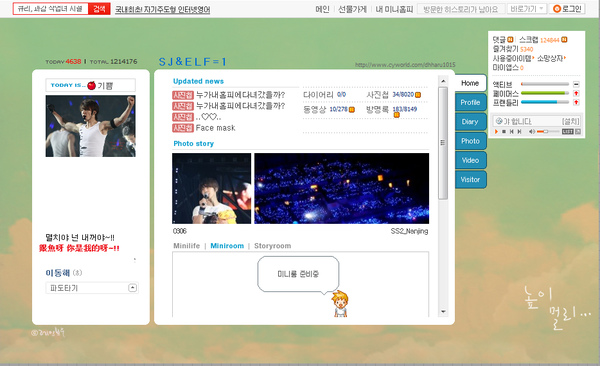Click the red 검색 search button

tap(99, 9)
